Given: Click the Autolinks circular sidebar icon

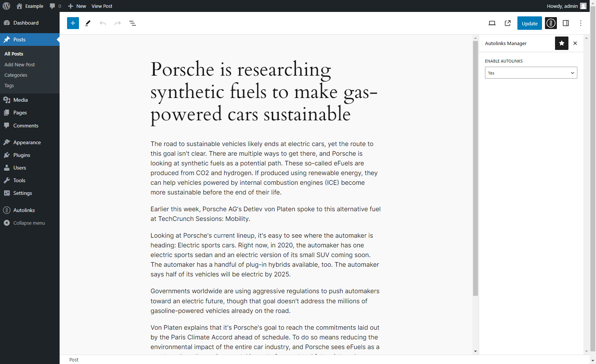Looking at the screenshot, I should [7, 210].
